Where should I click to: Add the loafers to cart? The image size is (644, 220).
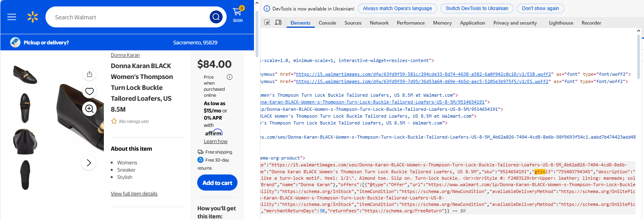217,183
